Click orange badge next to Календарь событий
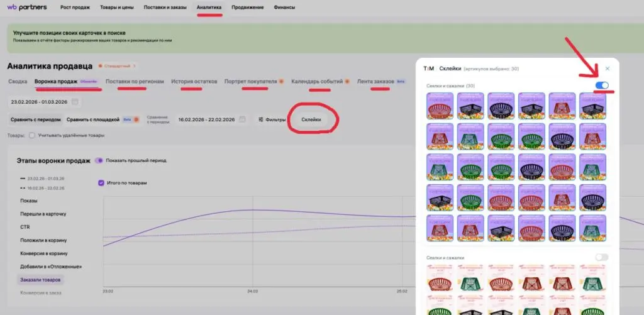 pos(347,81)
